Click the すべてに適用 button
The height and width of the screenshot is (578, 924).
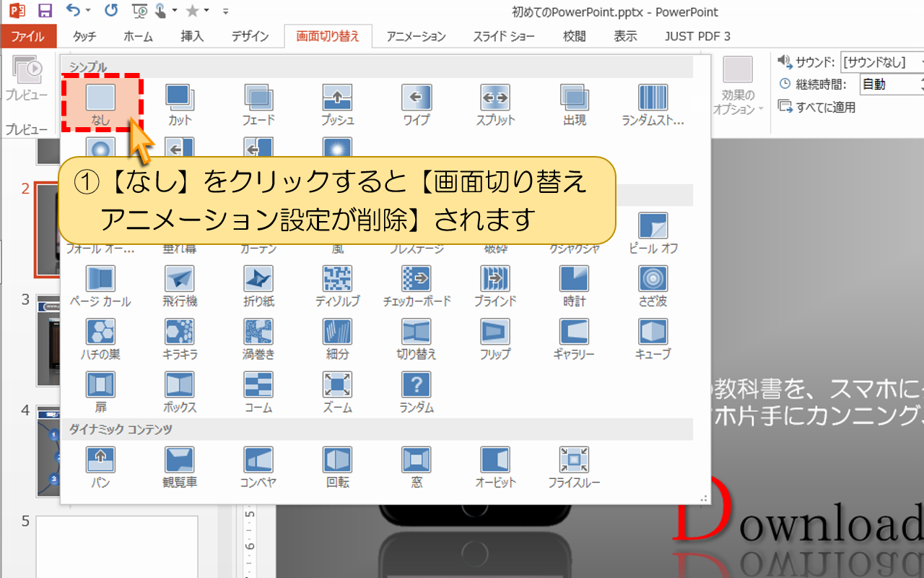pyautogui.click(x=817, y=107)
